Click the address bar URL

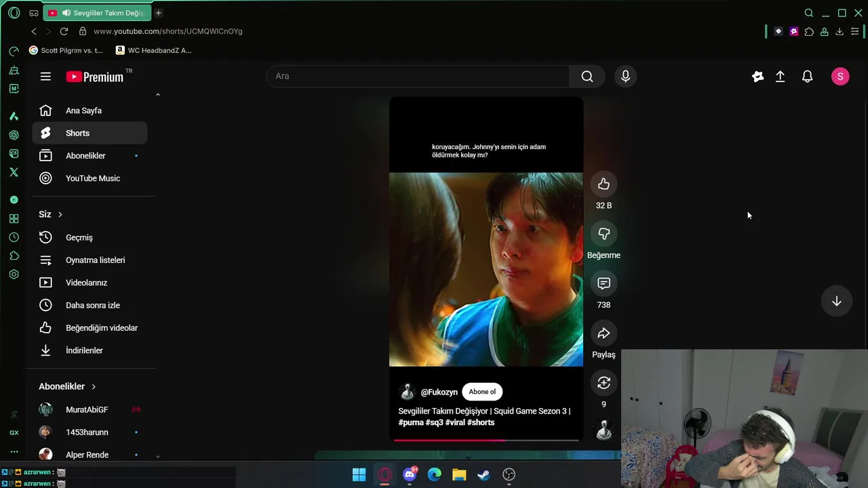coord(168,31)
